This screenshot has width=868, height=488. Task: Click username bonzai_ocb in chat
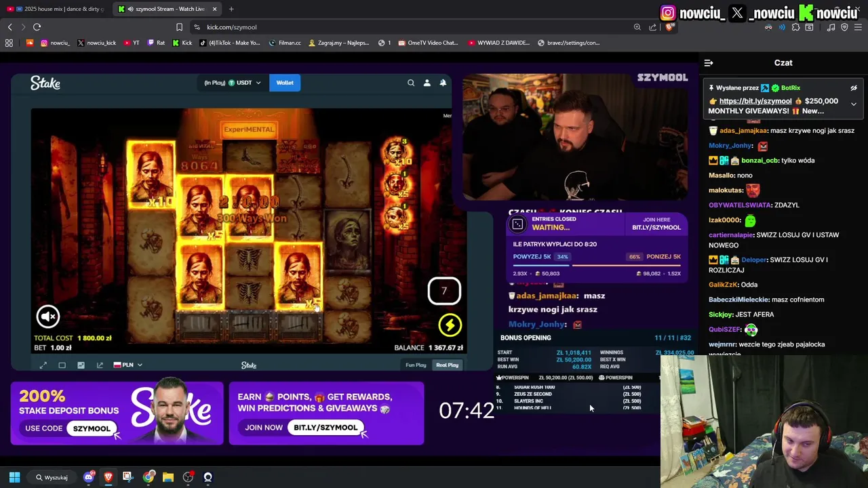pyautogui.click(x=760, y=161)
